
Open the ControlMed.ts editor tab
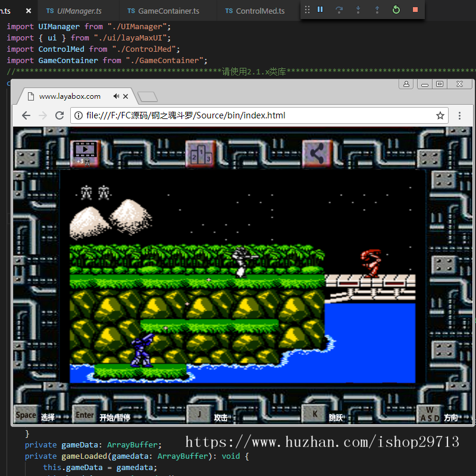pos(259,11)
